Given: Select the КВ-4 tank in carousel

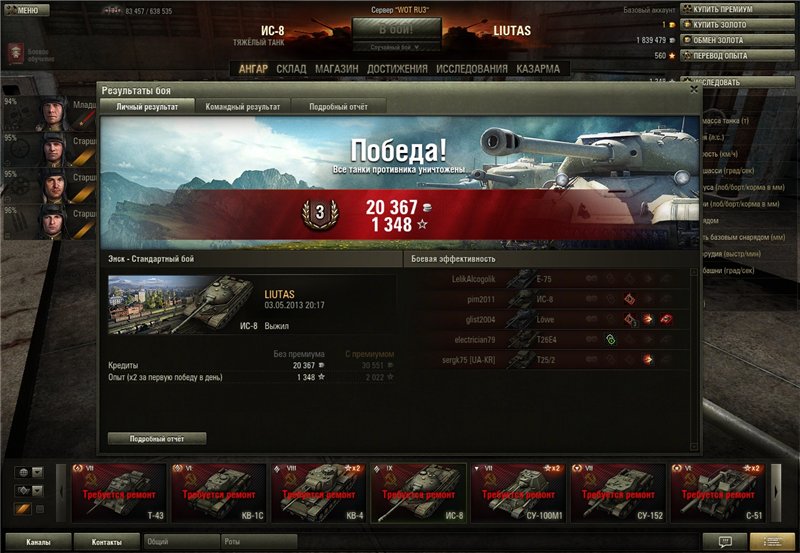Looking at the screenshot, I should pyautogui.click(x=319, y=493).
